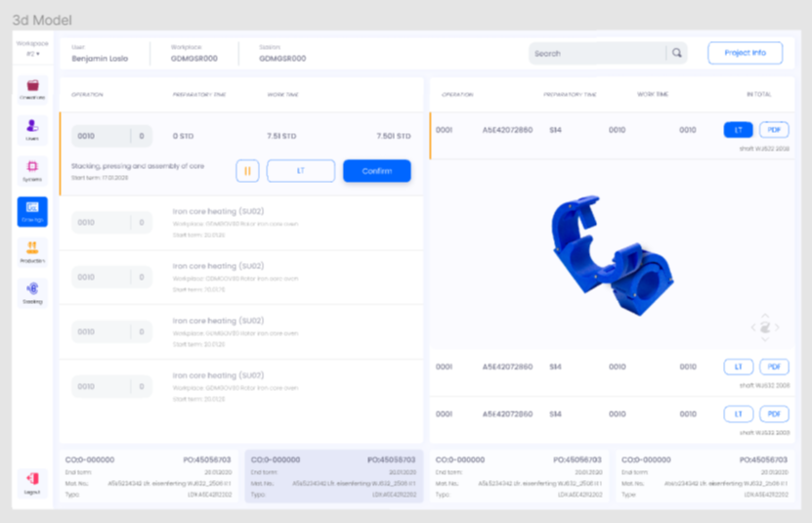Click the Project Info button

pyautogui.click(x=745, y=53)
